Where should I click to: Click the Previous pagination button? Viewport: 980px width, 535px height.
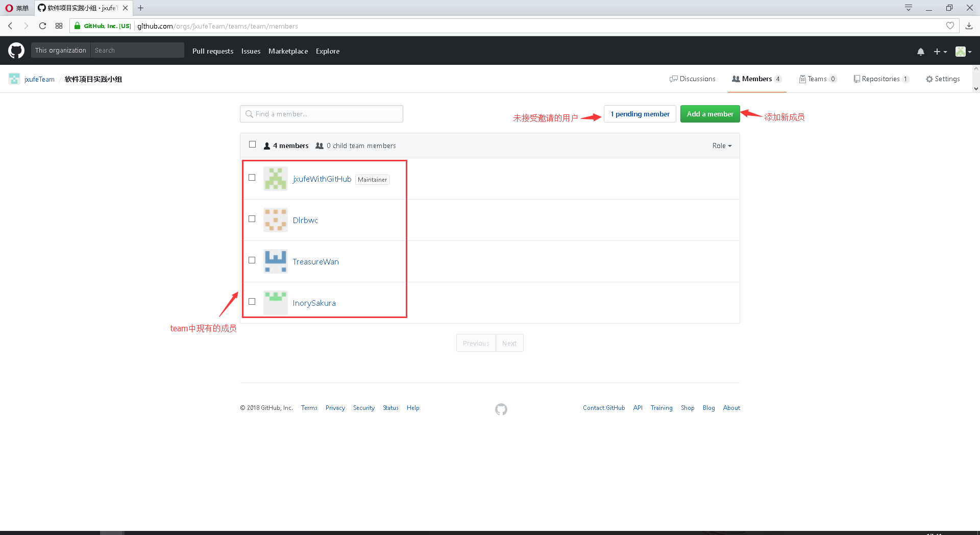[476, 343]
